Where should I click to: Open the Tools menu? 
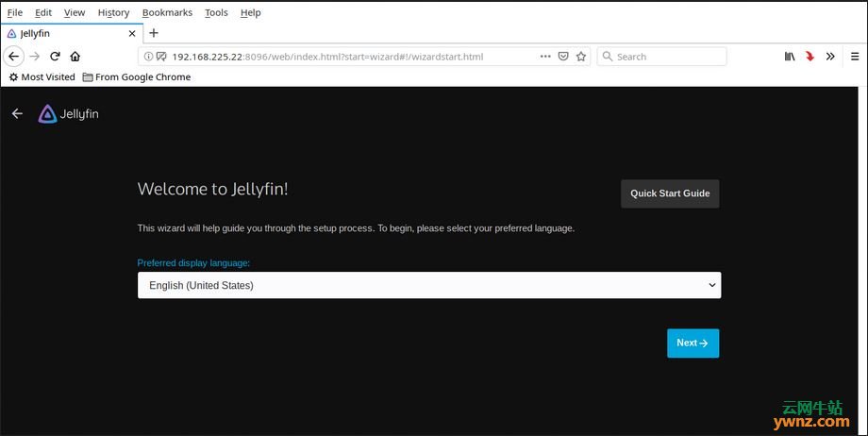(x=216, y=13)
